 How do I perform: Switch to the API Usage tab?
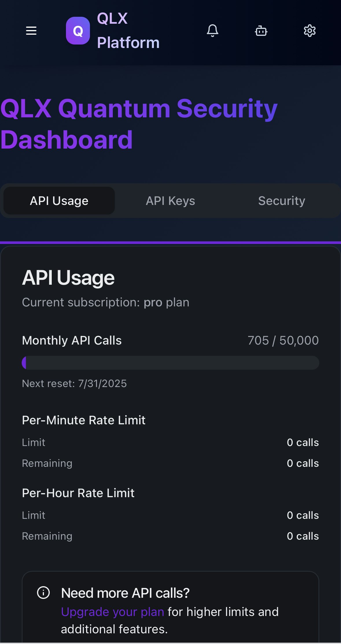coord(59,201)
